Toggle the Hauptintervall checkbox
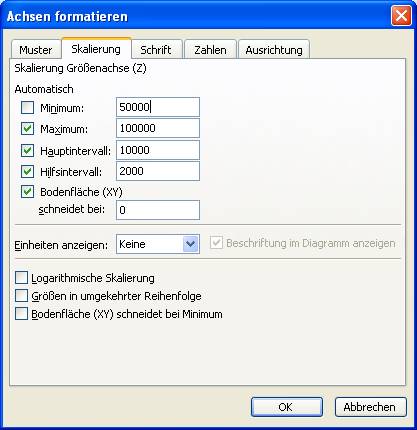Image resolution: width=417 pixels, height=430 pixels. coord(27,151)
